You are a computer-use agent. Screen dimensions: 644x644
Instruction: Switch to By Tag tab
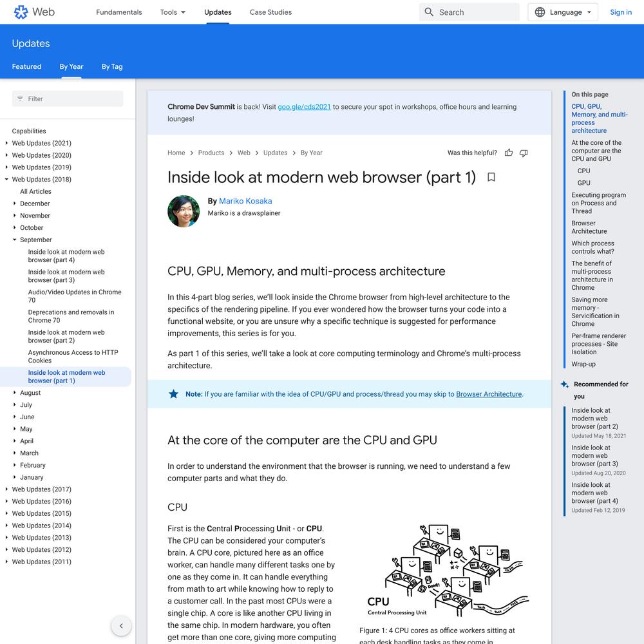click(x=112, y=66)
